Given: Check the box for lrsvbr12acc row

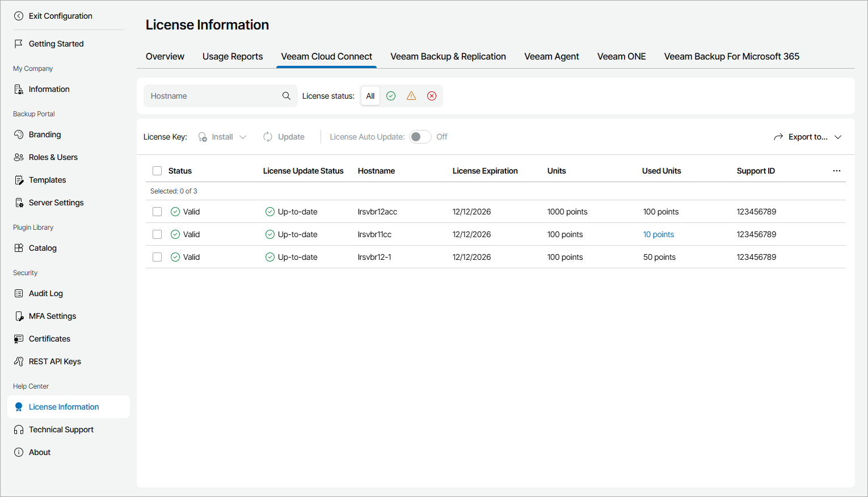Looking at the screenshot, I should (157, 212).
